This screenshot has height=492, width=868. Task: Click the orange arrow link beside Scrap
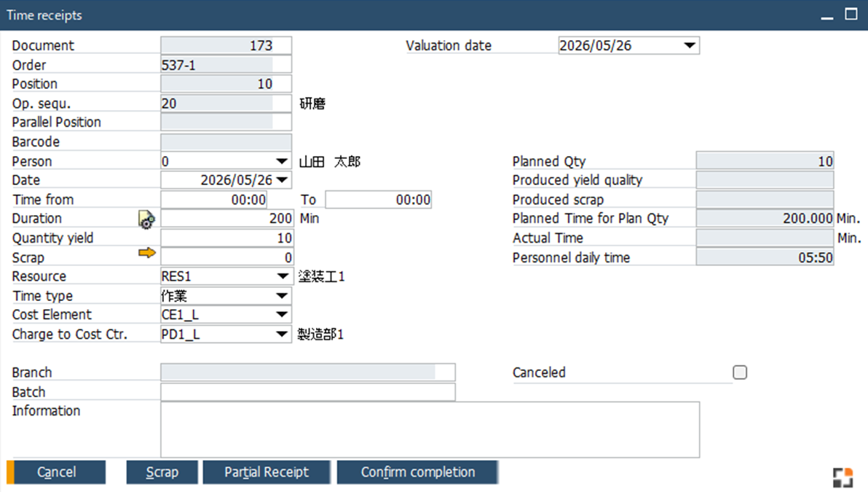pyautogui.click(x=146, y=253)
